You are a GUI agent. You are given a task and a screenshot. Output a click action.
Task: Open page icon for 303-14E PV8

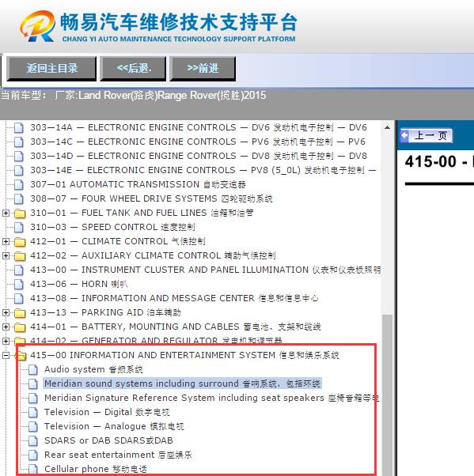click(x=19, y=171)
